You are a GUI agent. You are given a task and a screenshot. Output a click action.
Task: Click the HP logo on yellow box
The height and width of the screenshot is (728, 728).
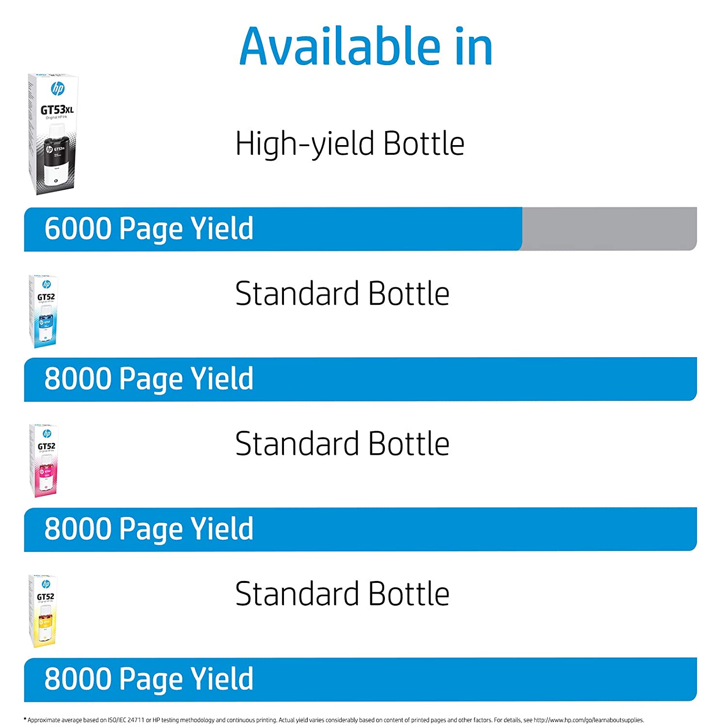(x=46, y=584)
